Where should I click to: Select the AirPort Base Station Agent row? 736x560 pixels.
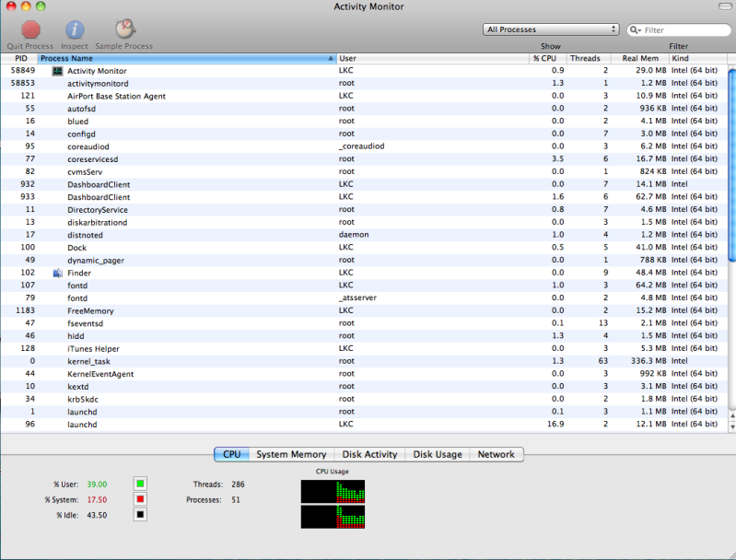coord(364,96)
